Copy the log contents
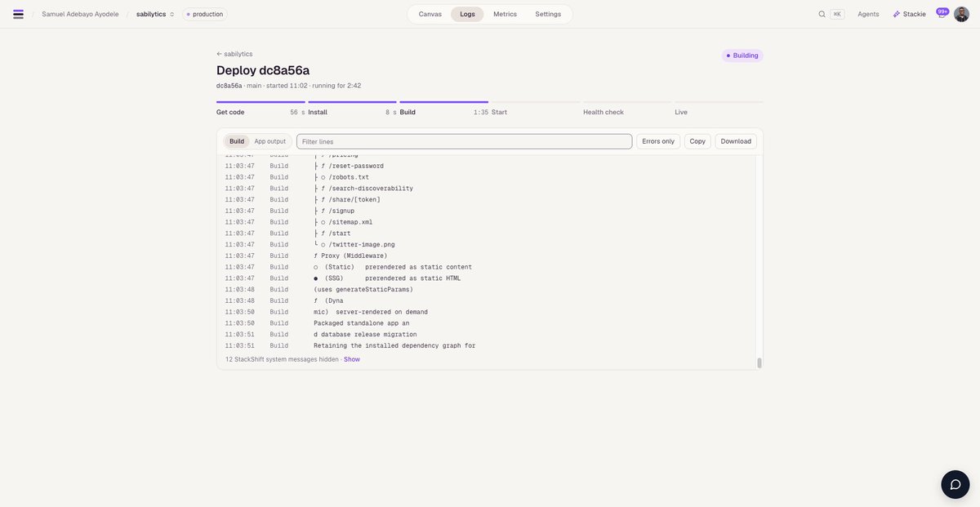The image size is (980, 507). (x=697, y=141)
